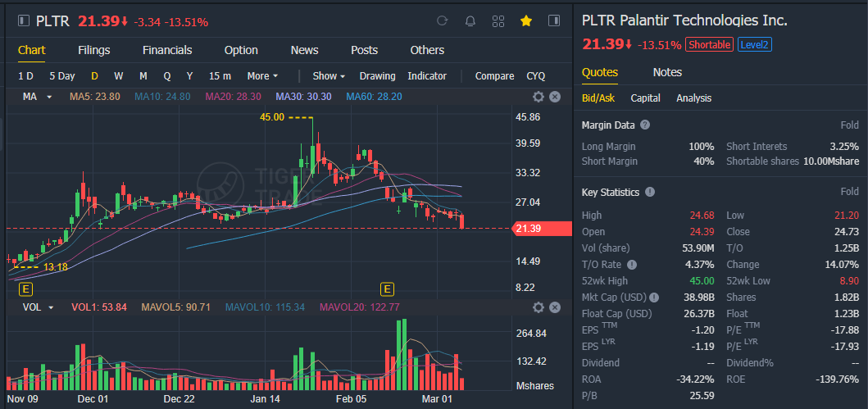Open the Financials tab

click(x=167, y=50)
